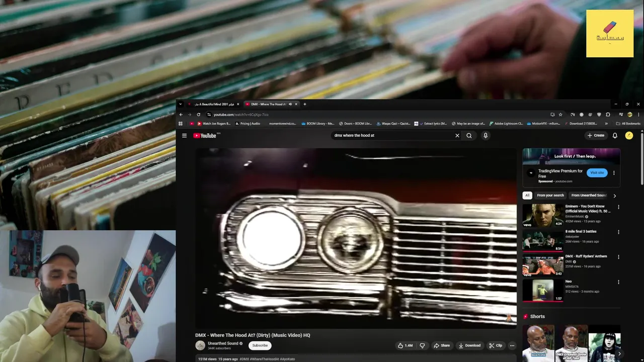Open TradingView ad options menu

(x=614, y=173)
